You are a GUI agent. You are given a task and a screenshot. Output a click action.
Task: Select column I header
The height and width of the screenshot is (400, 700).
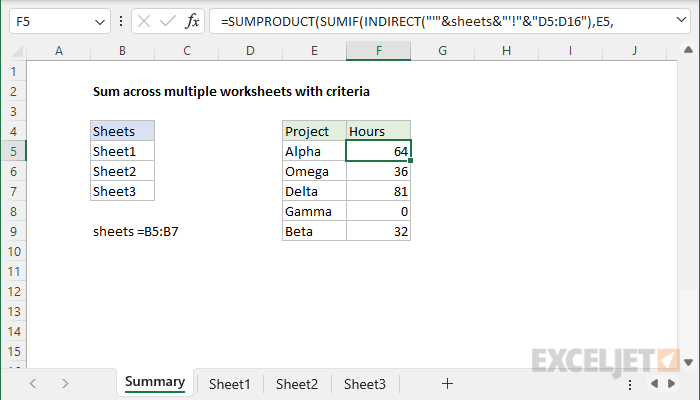point(570,51)
